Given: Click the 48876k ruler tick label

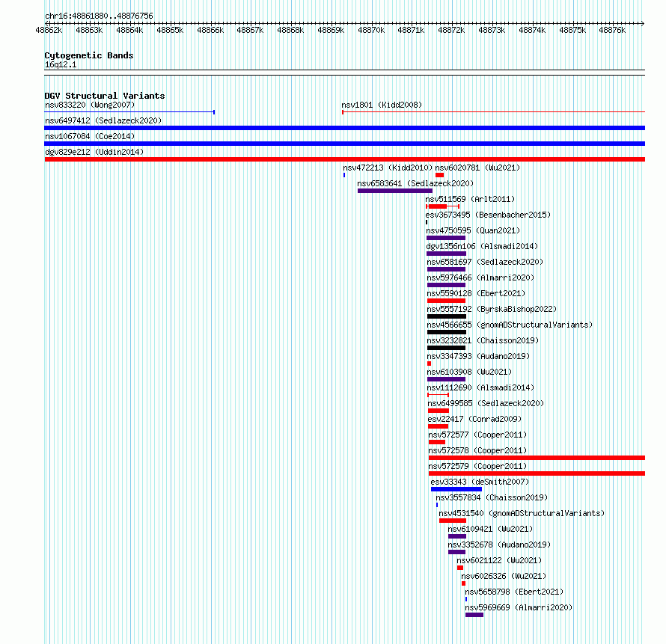Looking at the screenshot, I should click(612, 30).
